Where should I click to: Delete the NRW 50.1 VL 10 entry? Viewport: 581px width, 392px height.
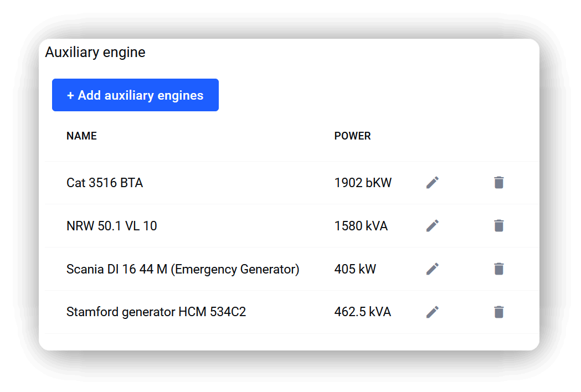click(x=498, y=226)
